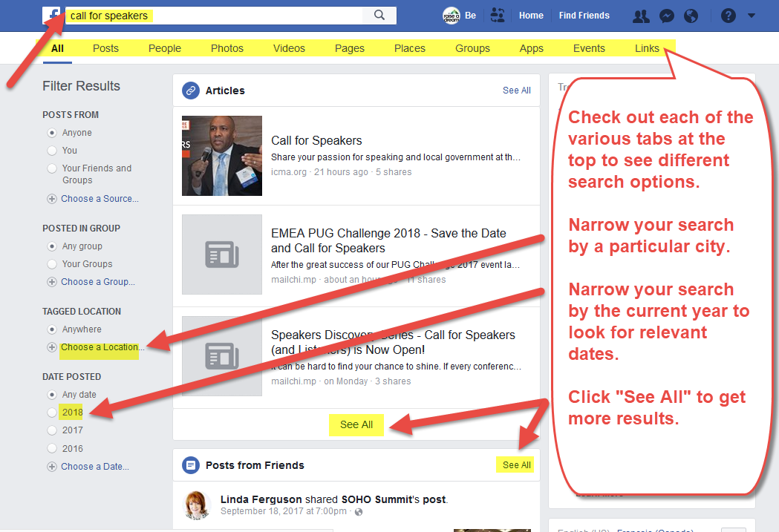Switch to the People tab

pyautogui.click(x=164, y=49)
